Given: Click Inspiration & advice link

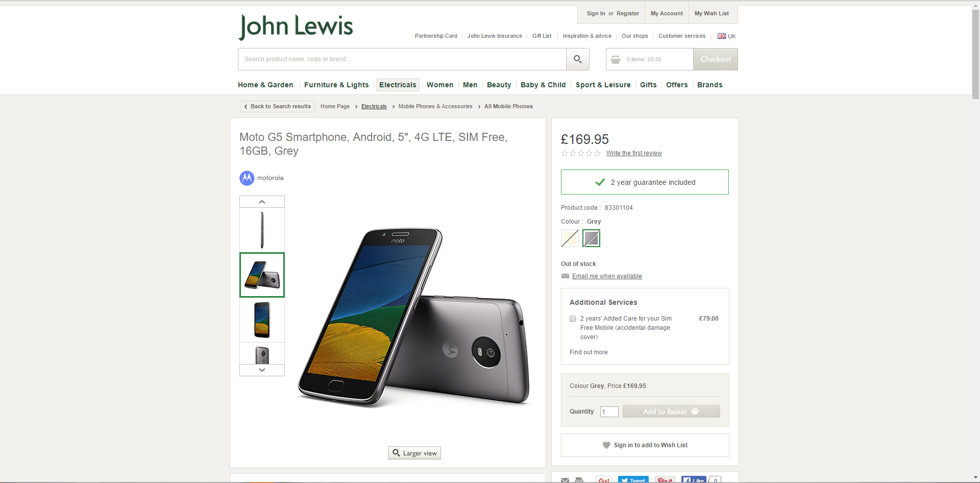Looking at the screenshot, I should coord(587,36).
